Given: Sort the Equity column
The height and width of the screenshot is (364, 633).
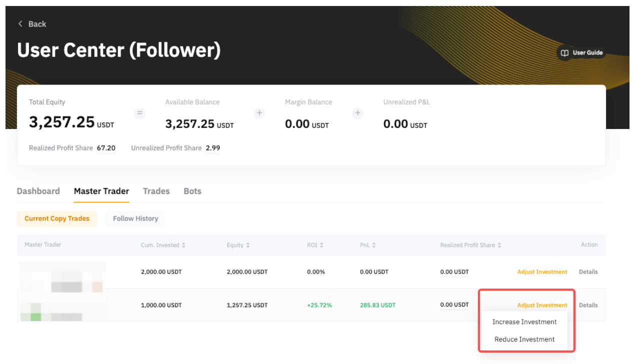Looking at the screenshot, I should (x=248, y=245).
